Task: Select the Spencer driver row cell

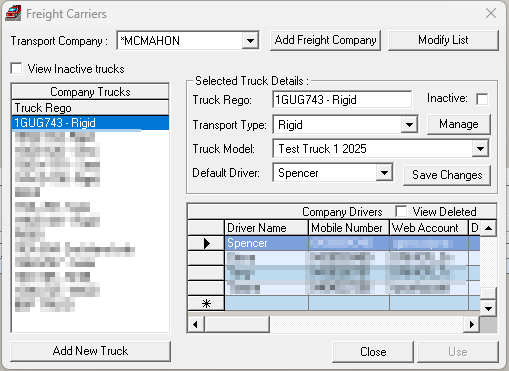Action: click(267, 243)
